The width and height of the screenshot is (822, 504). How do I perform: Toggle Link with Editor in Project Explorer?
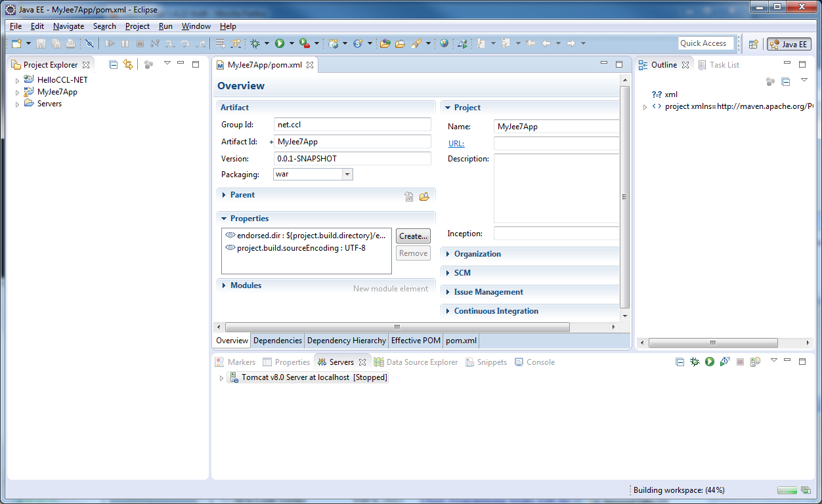pos(128,64)
